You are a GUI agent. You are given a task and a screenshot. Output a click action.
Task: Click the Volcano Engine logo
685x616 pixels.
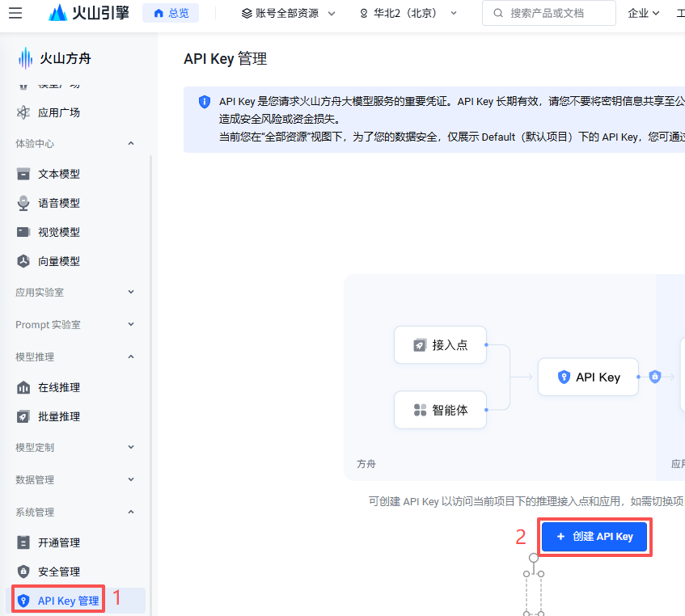pyautogui.click(x=89, y=13)
